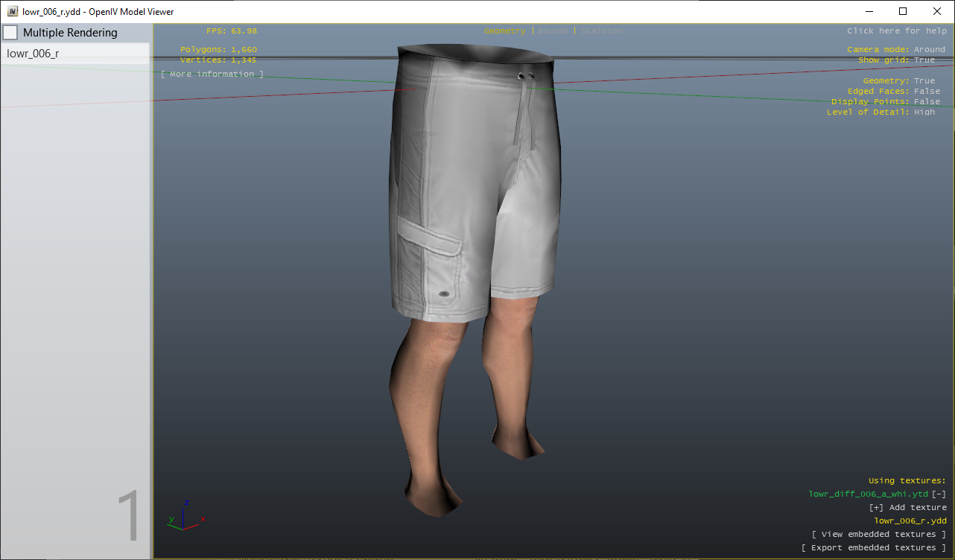Enable the Multiple Rendering checkbox
The image size is (955, 560).
(10, 32)
